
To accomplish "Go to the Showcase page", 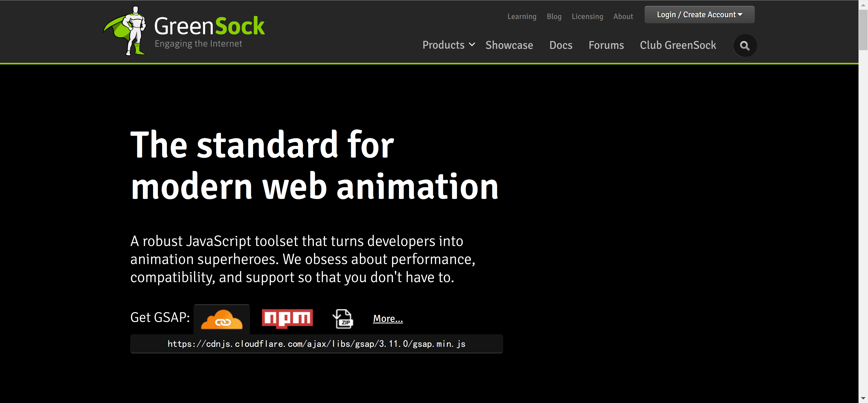I will [509, 45].
